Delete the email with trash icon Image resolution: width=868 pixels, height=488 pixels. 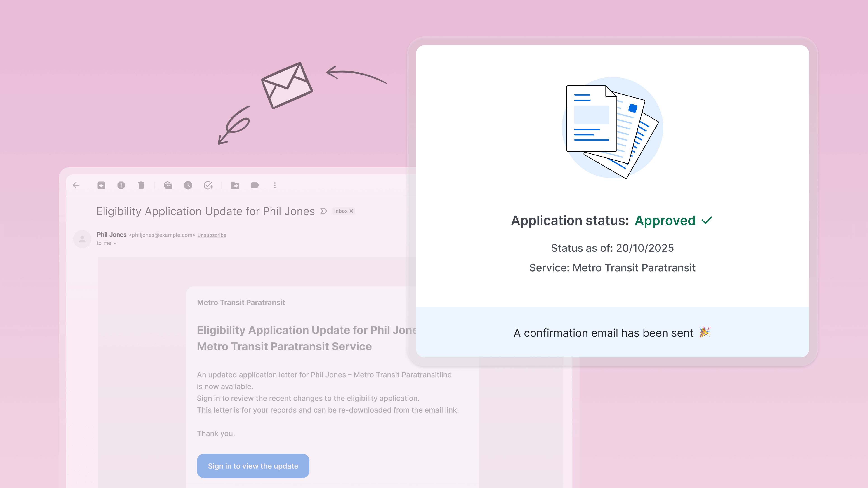pyautogui.click(x=141, y=185)
